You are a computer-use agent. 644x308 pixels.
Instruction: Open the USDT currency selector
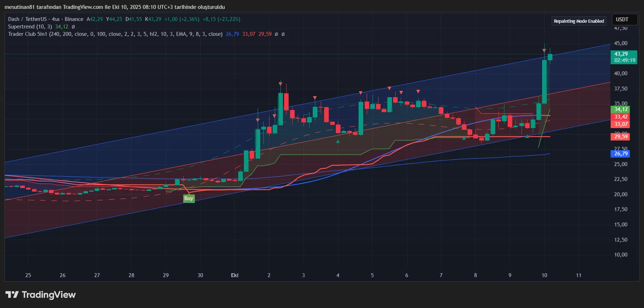pyautogui.click(x=622, y=20)
